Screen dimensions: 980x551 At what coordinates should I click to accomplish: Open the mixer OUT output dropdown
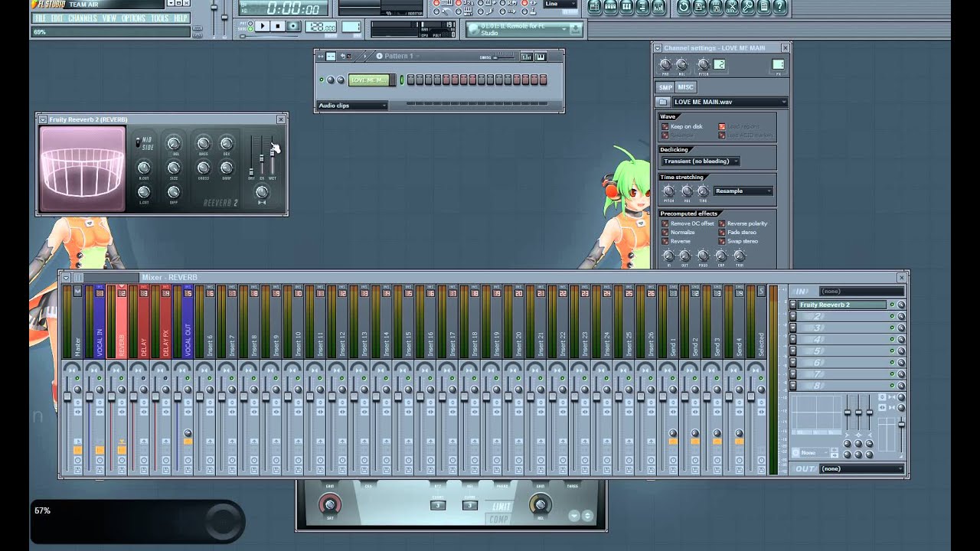[862, 469]
